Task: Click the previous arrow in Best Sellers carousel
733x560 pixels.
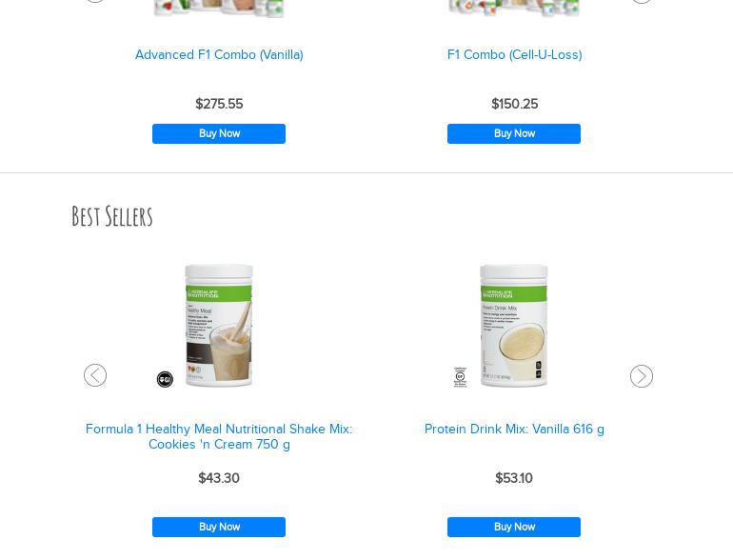Action: pyautogui.click(x=95, y=375)
